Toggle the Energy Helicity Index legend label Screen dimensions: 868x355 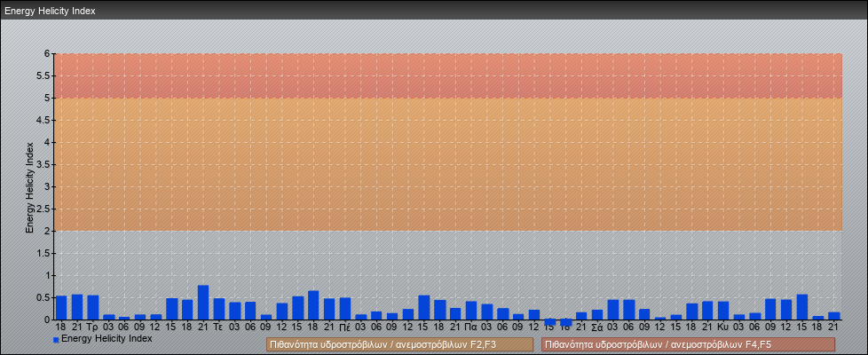click(107, 338)
